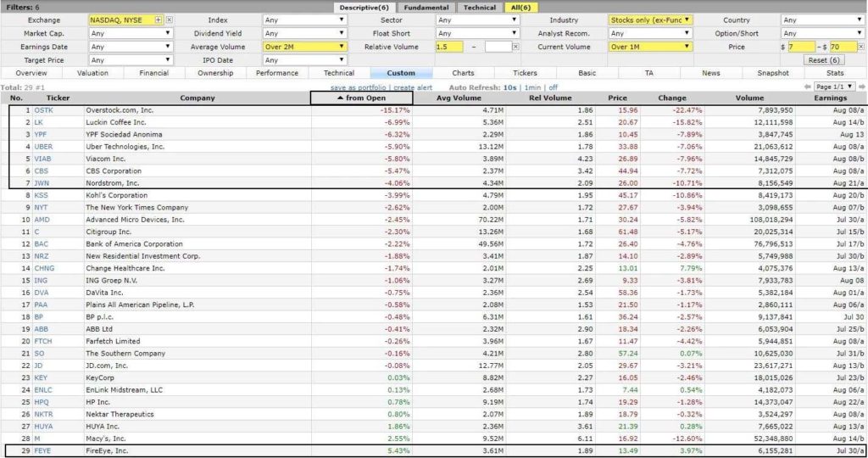Open the Analyst Recom. dropdown
This screenshot has height=458, width=868.
click(x=650, y=33)
